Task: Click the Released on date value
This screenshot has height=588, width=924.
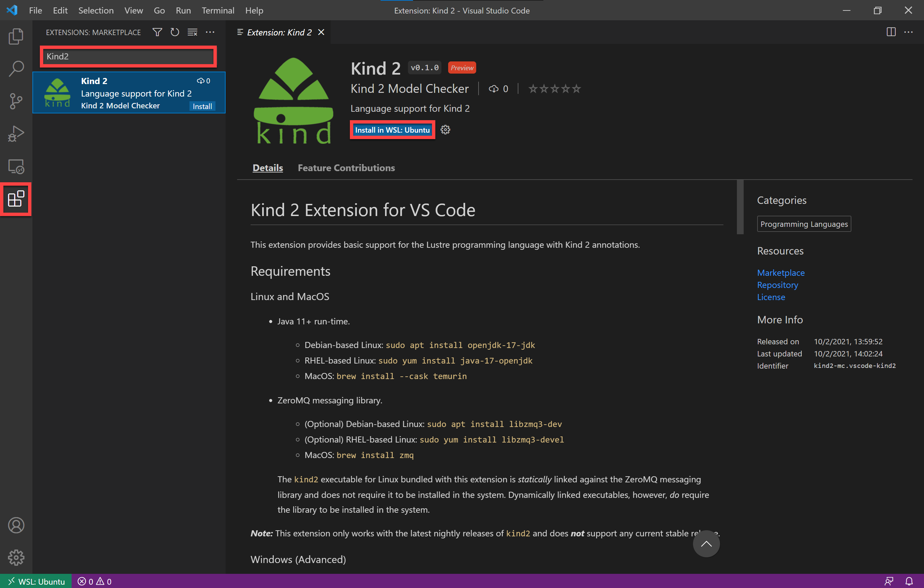Action: [x=848, y=341]
